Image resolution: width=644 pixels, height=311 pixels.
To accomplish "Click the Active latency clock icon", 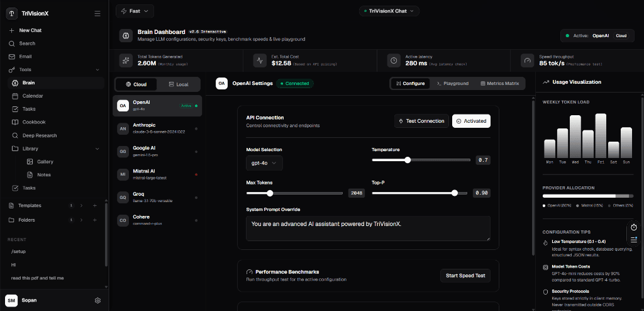I will (394, 60).
